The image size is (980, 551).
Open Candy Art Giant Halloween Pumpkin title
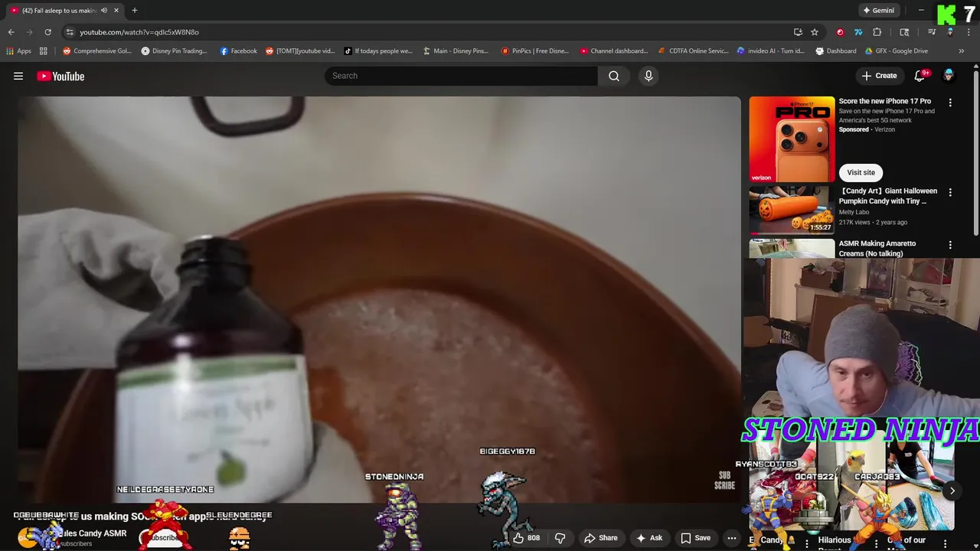888,196
